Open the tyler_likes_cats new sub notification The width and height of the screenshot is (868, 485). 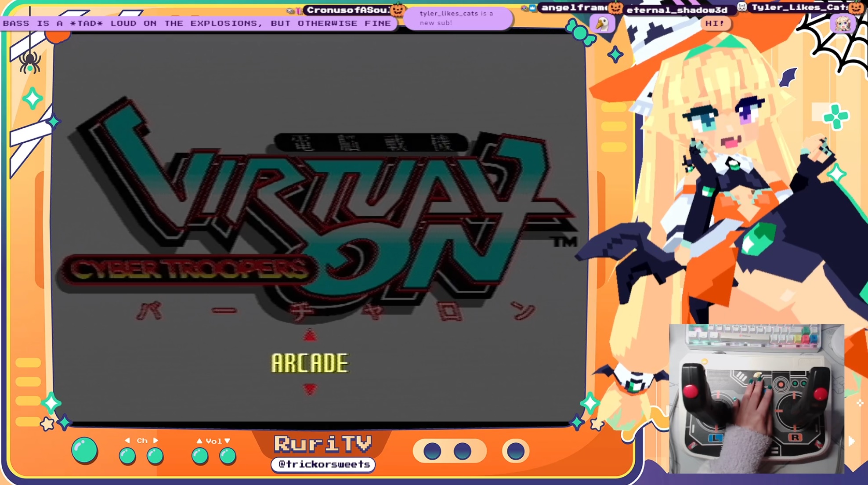[x=457, y=18]
